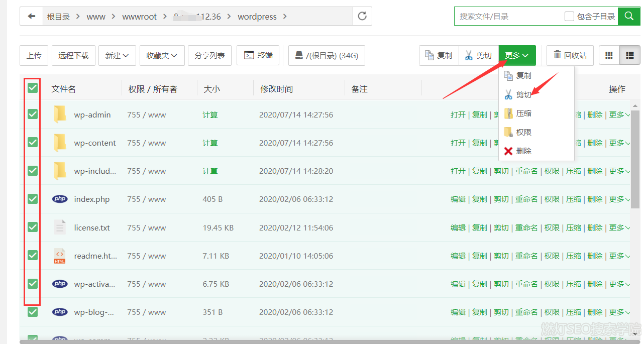The height and width of the screenshot is (344, 644).
Task: Select the index.php PHP file icon
Action: (x=60, y=199)
